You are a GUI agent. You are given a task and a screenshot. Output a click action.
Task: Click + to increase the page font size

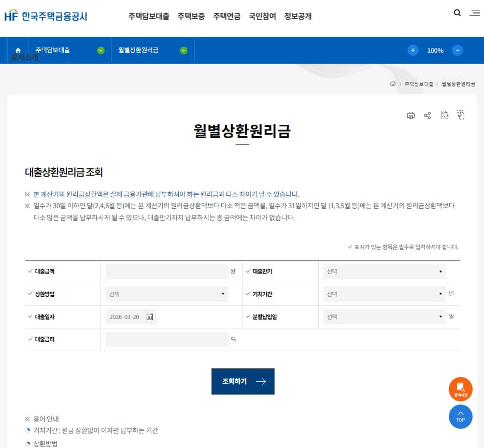pos(413,50)
